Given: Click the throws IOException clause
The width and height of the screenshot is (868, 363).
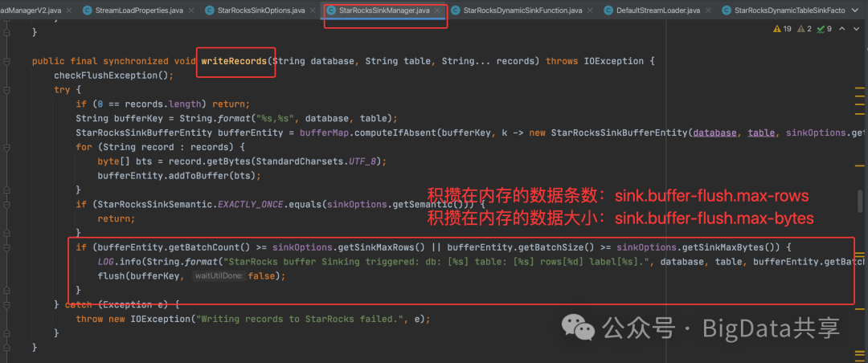Looking at the screenshot, I should pyautogui.click(x=595, y=61).
